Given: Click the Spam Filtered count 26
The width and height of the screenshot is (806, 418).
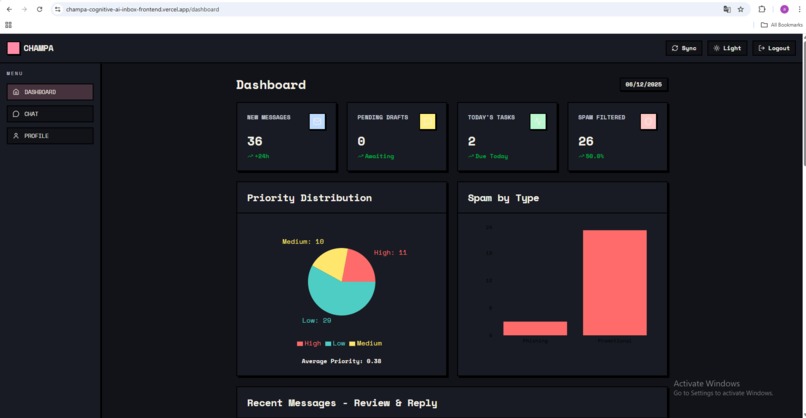Looking at the screenshot, I should [585, 141].
